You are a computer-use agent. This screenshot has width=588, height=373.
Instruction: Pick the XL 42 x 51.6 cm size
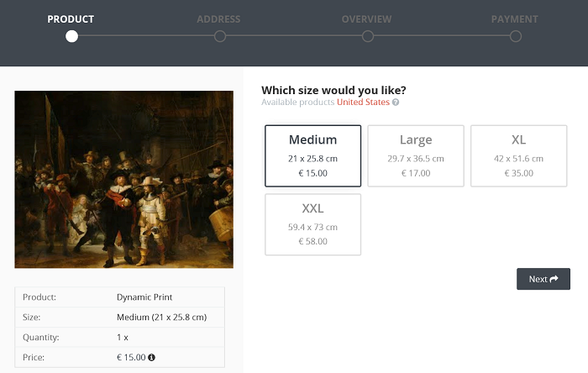518,155
